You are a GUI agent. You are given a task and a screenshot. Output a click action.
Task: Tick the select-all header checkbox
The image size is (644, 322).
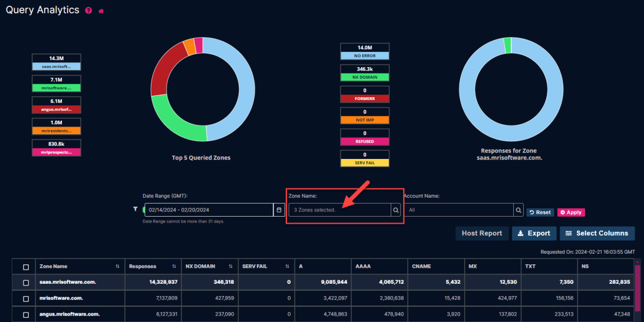(26, 267)
